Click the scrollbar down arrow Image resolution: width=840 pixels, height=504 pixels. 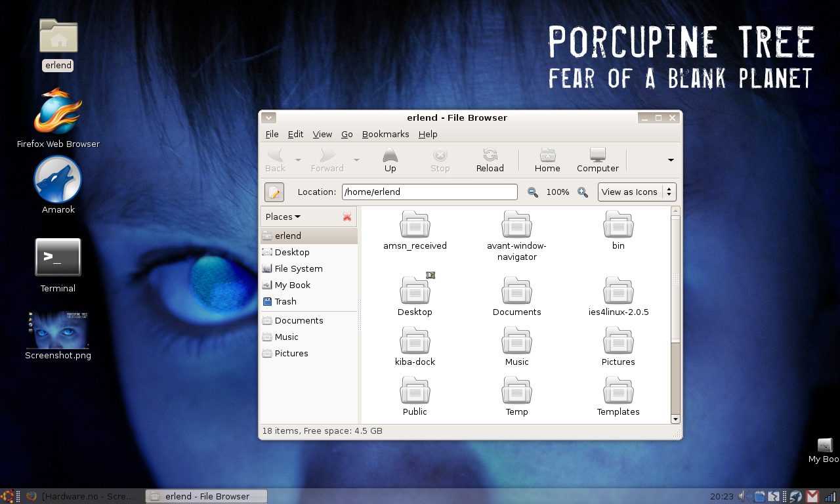click(x=675, y=419)
